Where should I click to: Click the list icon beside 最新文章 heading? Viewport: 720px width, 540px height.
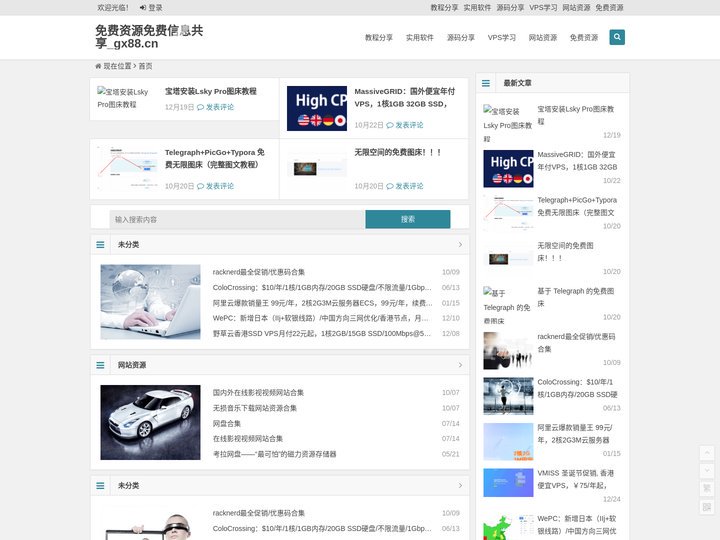[x=486, y=83]
